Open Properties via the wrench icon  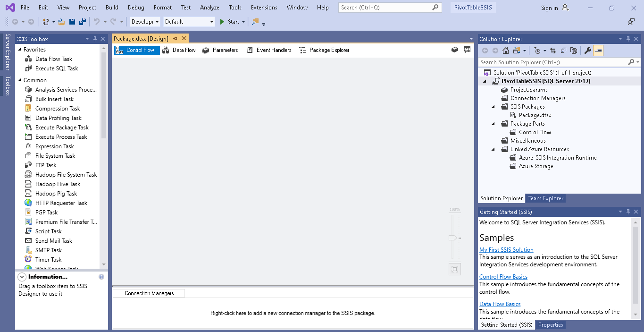[x=588, y=51]
